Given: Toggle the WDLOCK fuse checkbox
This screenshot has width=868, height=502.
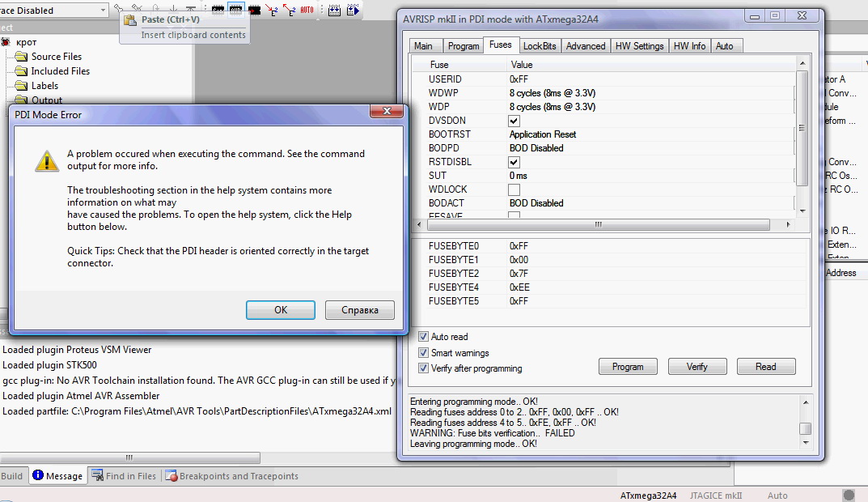Looking at the screenshot, I should tap(514, 189).
